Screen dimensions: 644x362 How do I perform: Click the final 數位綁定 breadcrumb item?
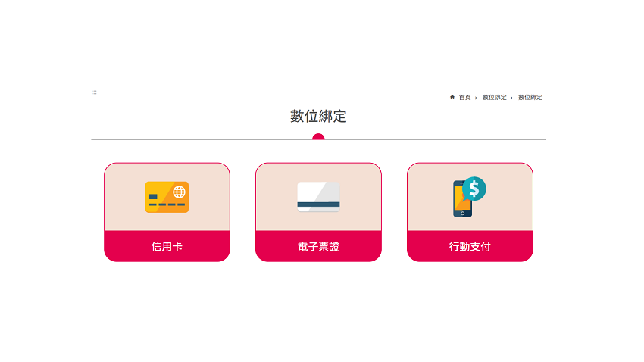pos(530,97)
